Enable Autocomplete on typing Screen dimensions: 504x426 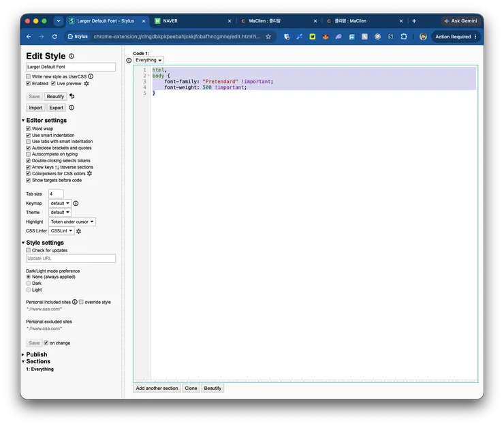(x=29, y=154)
